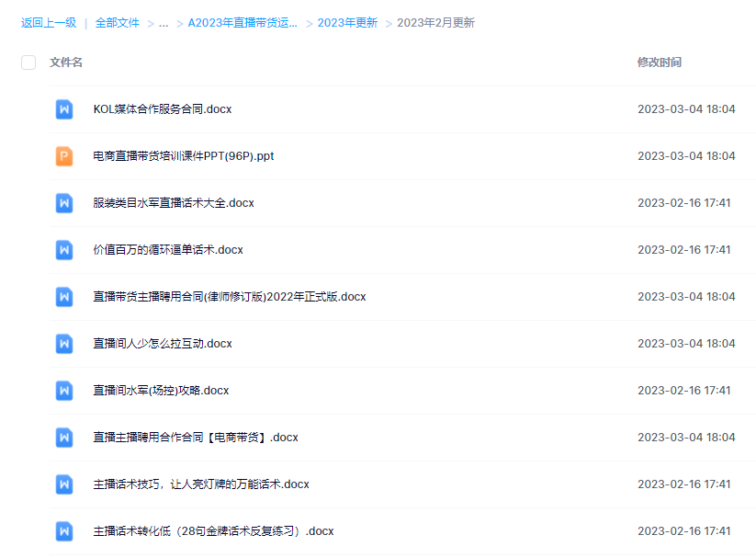Click modified time of 直播间水军(场控)攻略 row

[684, 390]
